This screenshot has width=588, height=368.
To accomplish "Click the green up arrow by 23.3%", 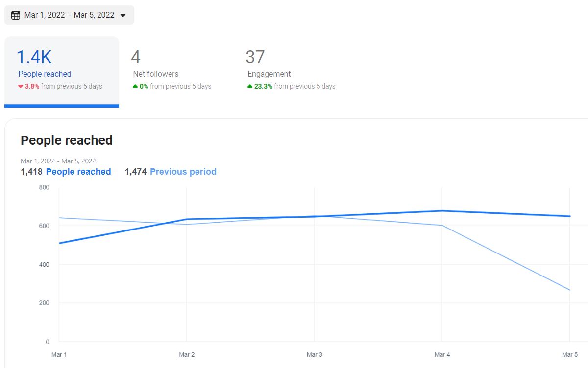I will (x=250, y=86).
